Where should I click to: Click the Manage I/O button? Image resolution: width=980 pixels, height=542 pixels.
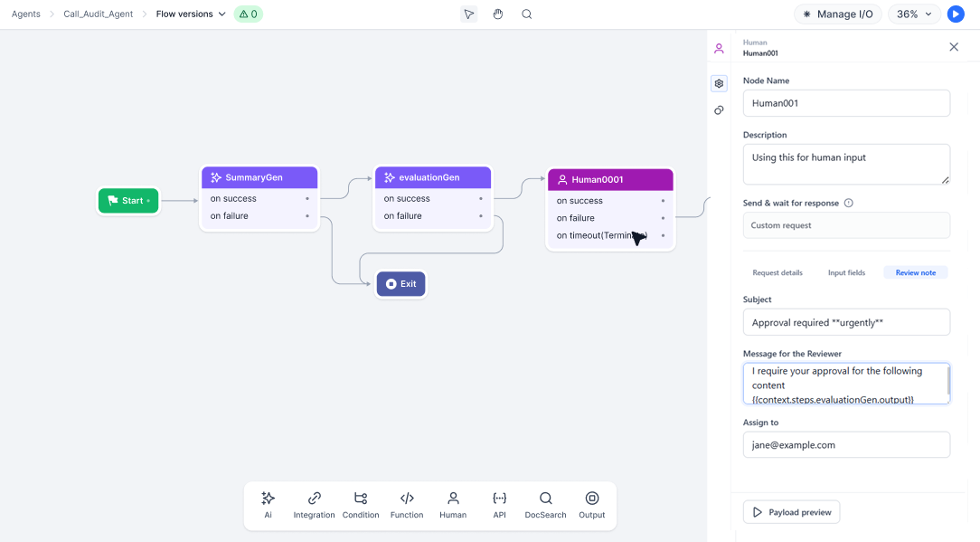pyautogui.click(x=838, y=14)
